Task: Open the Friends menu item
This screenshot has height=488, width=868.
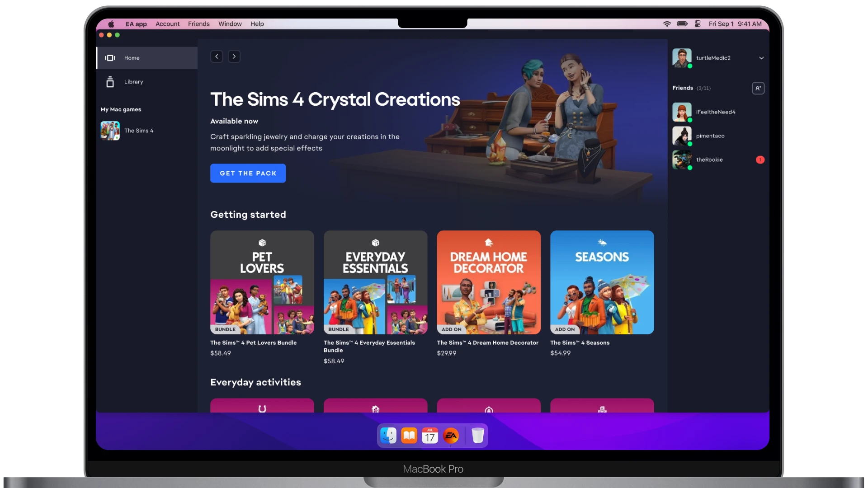Action: click(x=198, y=24)
